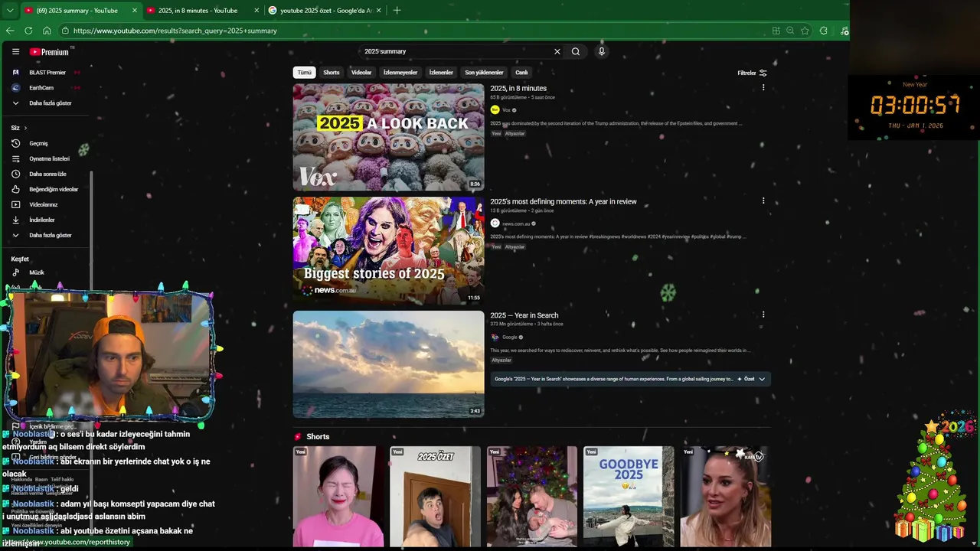This screenshot has height=551, width=980.
Task: Expand the 'Siz' section chevron
Action: coord(25,128)
